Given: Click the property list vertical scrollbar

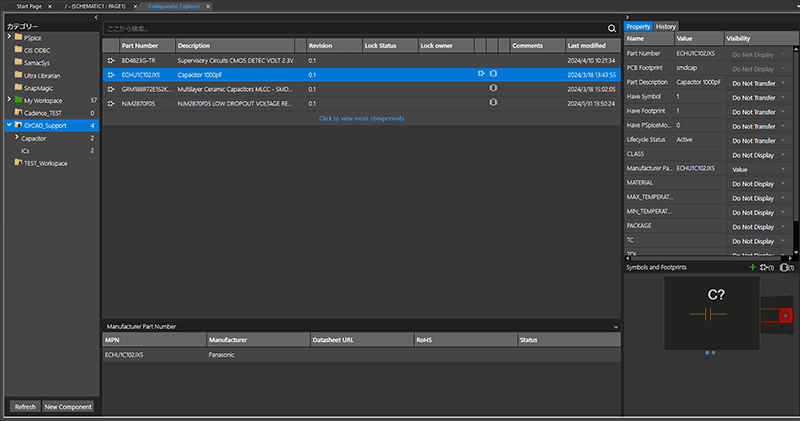Looking at the screenshot, I should (795, 136).
